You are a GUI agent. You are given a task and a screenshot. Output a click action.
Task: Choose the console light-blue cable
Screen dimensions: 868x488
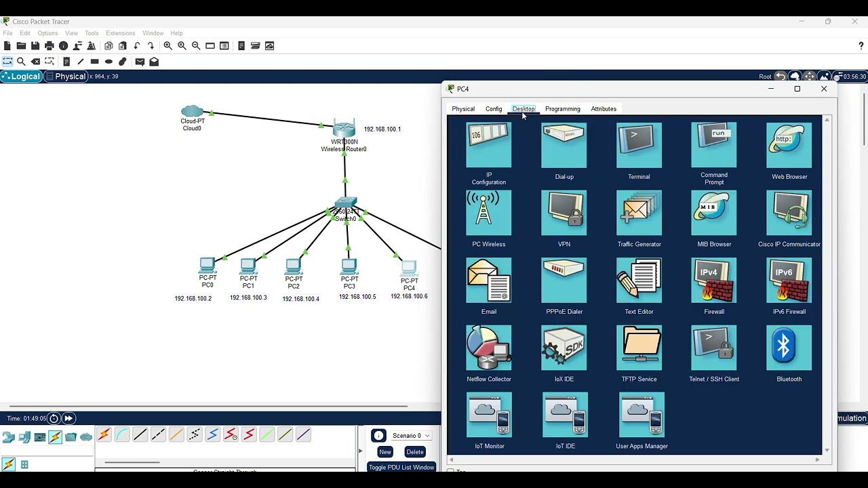coord(122,435)
